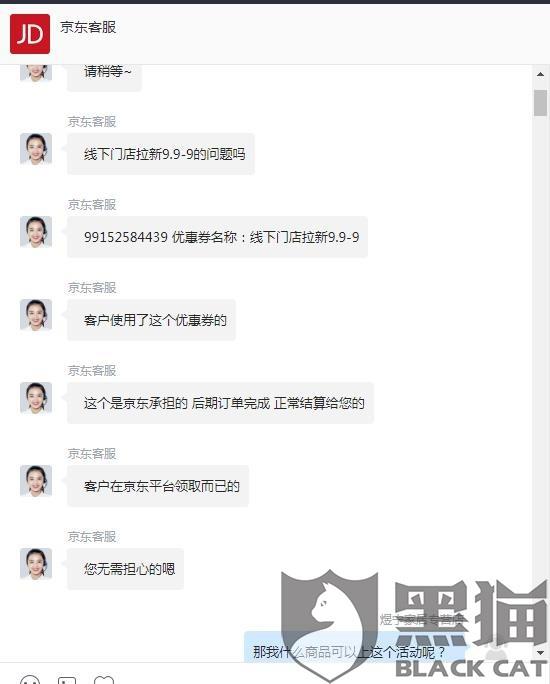Viewport: 550px width, 684px height.
Task: Click the 京东客服 title in header
Action: point(88,27)
